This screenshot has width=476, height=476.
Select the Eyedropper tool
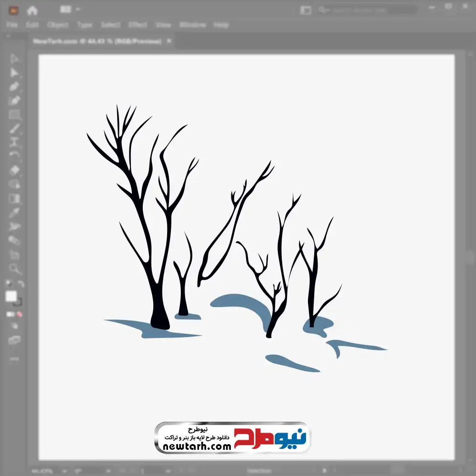coord(14,212)
